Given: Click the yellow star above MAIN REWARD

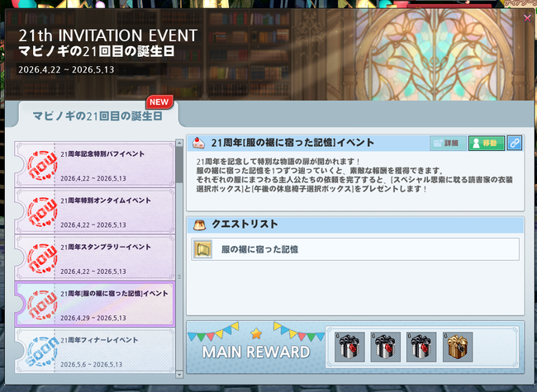Looking at the screenshot, I should [256, 333].
